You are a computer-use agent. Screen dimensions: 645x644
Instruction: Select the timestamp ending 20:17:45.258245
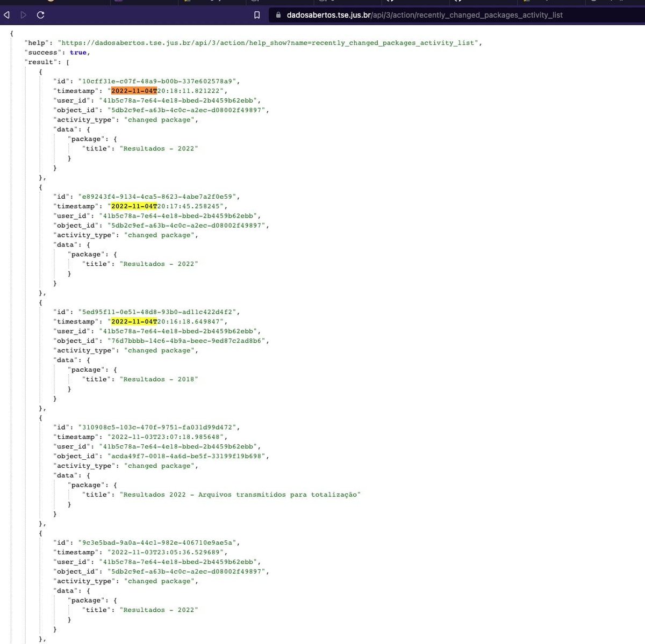pos(167,207)
